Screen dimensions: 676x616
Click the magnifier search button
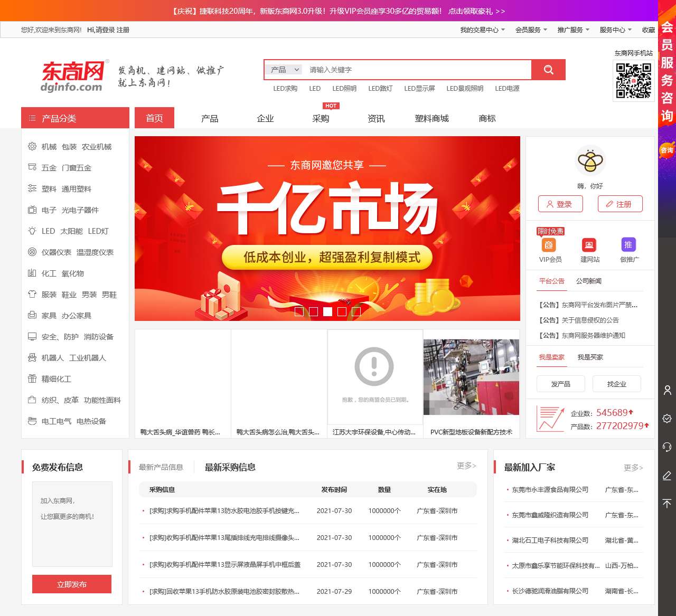click(548, 70)
